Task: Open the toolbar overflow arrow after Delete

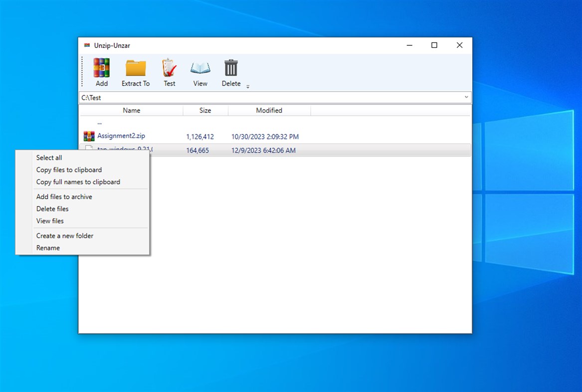Action: 248,87
